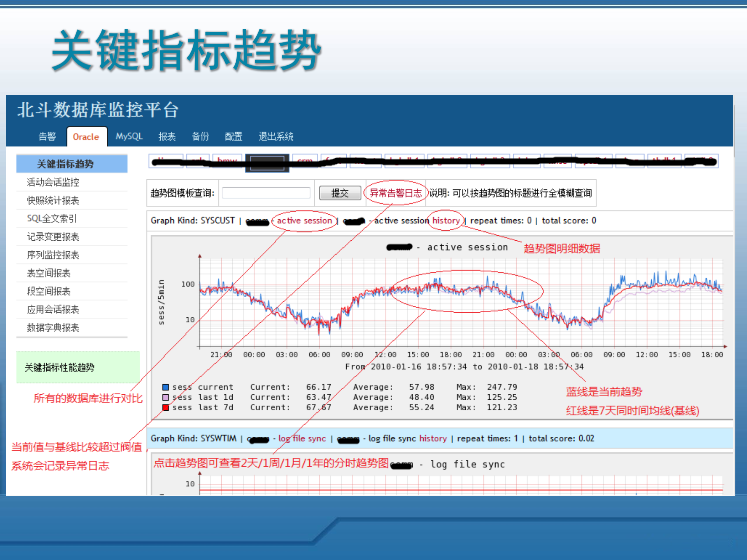Open the 配置 configuration tab
This screenshot has height=560, width=747.
[233, 137]
